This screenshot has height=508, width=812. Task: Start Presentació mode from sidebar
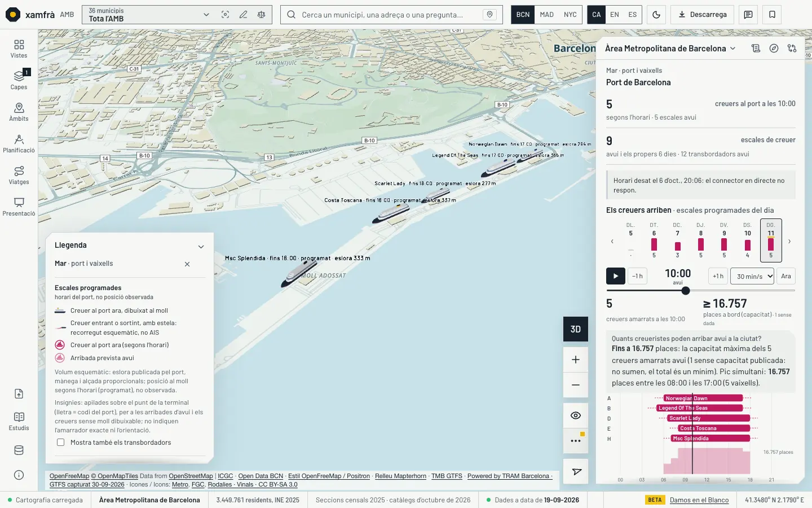(x=19, y=207)
